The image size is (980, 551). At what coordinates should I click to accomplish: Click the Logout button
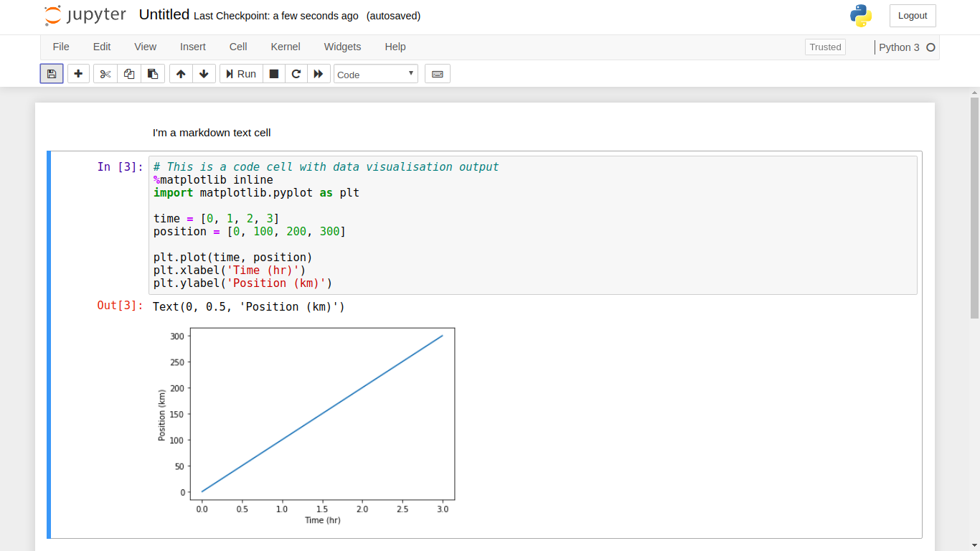(913, 16)
